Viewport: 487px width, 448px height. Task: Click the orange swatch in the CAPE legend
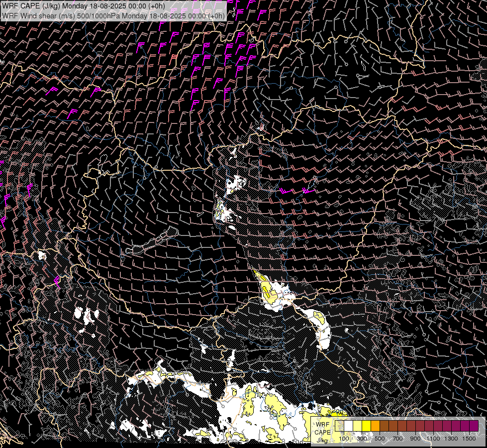[x=375, y=426]
